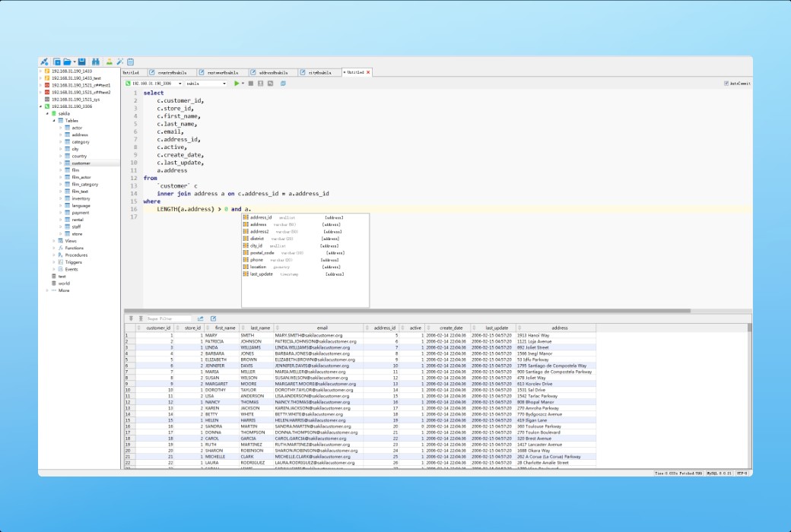The width and height of the screenshot is (791, 532).
Task: Save the current SQL script
Action: pos(81,61)
